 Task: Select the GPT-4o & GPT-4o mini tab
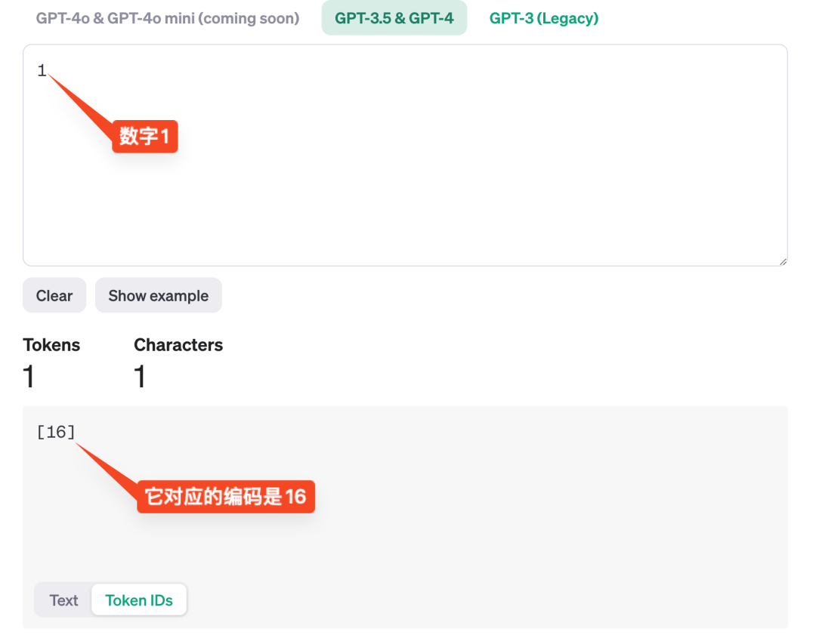coord(167,17)
